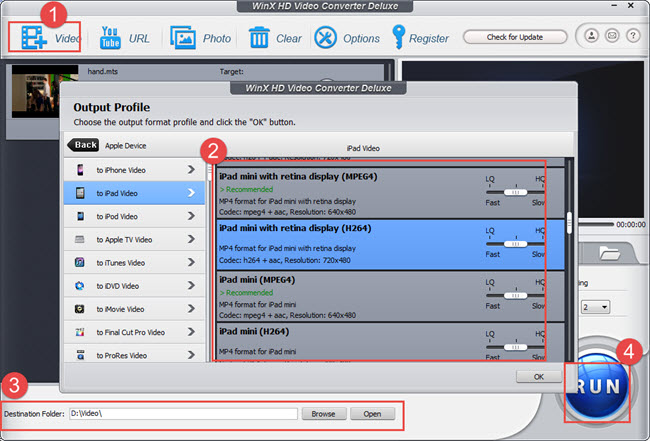The image size is (650, 441).
Task: Click the iPad Video device icon
Action: (x=80, y=193)
